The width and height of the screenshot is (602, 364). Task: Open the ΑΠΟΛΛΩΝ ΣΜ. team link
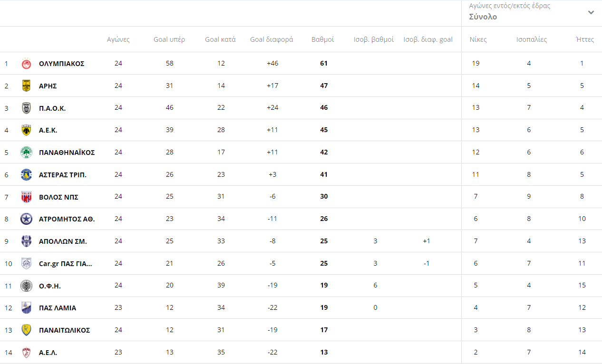[63, 241]
